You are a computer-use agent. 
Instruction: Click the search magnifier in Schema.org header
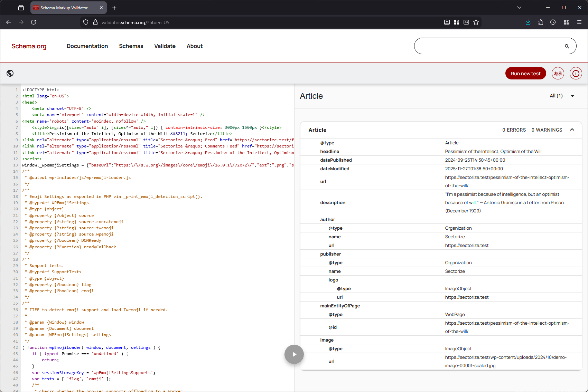coord(567,46)
